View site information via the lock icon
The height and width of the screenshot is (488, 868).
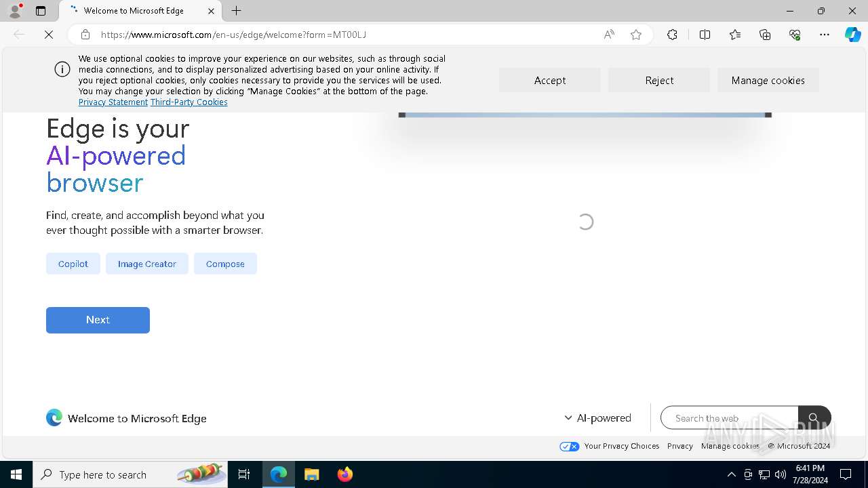(85, 35)
